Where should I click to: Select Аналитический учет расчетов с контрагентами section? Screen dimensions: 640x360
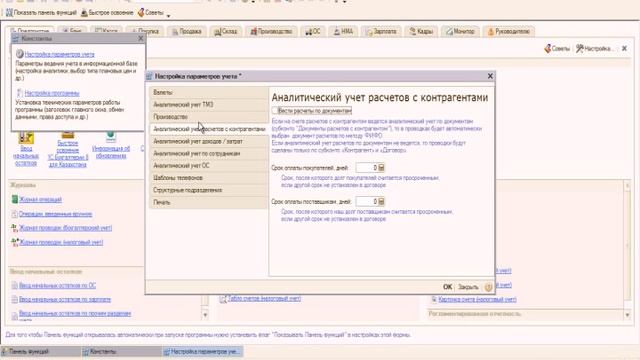209,129
